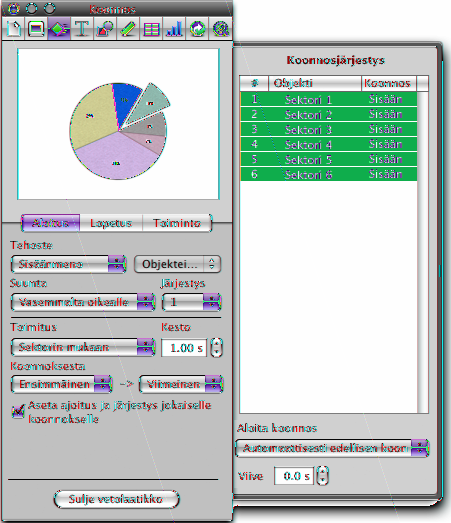Switch to the Toiminto tab
Viewport: 451px width, 523px height.
177,223
